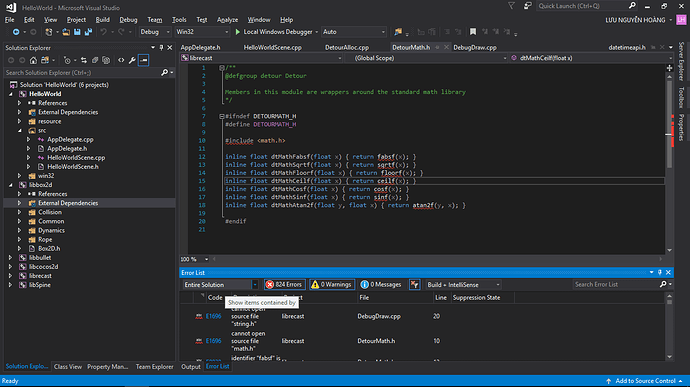The height and width of the screenshot is (387, 690).
Task: Collapse the #ifndef region at line 7
Action: click(x=222, y=116)
